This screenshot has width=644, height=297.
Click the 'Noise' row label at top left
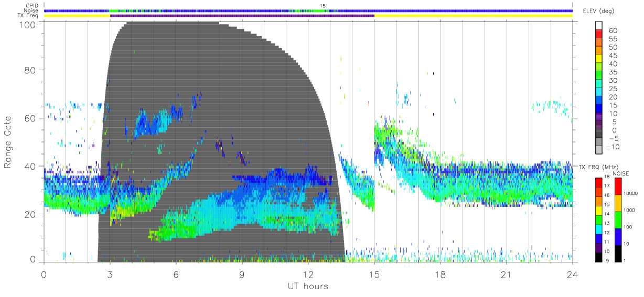point(32,10)
